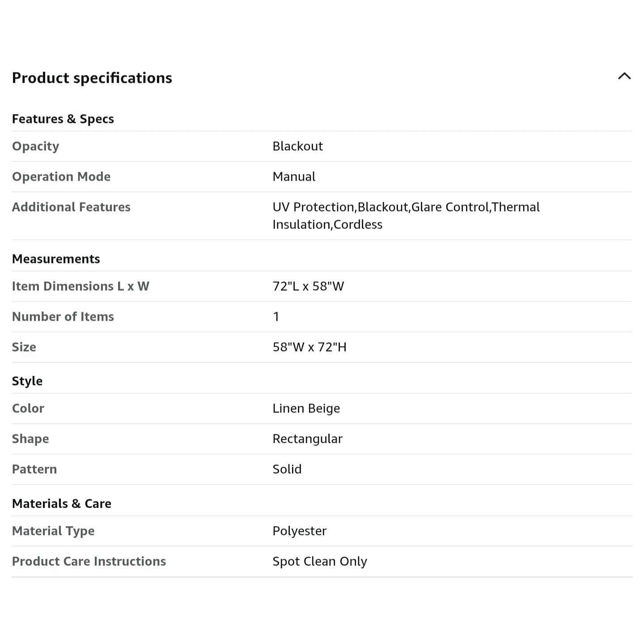Screen dimensions: 644x644
Task: Click the Style subheading
Action: (x=27, y=381)
